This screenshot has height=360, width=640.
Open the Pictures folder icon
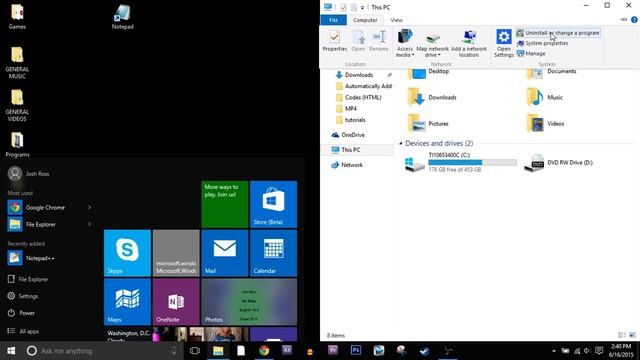coord(417,124)
